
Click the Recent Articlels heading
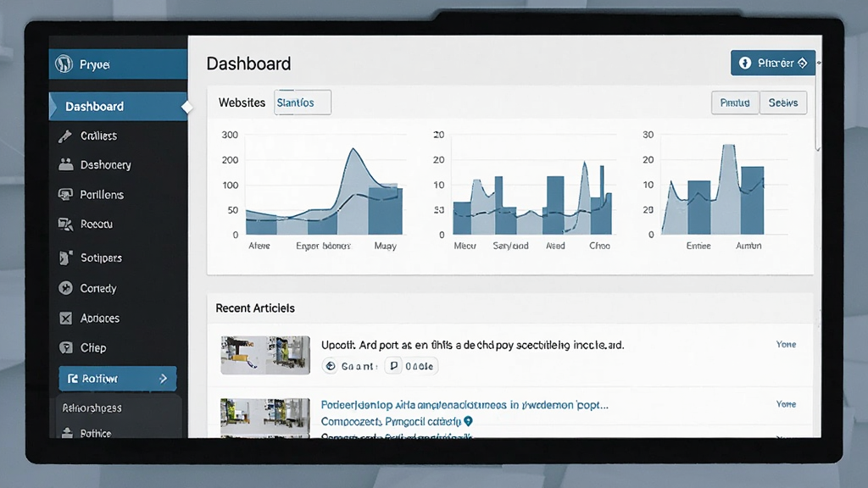click(x=255, y=308)
